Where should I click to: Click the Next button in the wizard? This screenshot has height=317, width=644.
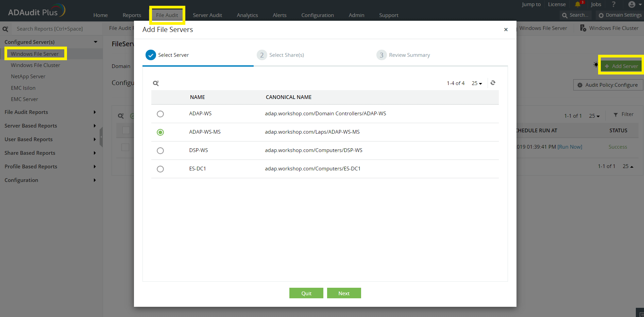click(x=344, y=293)
